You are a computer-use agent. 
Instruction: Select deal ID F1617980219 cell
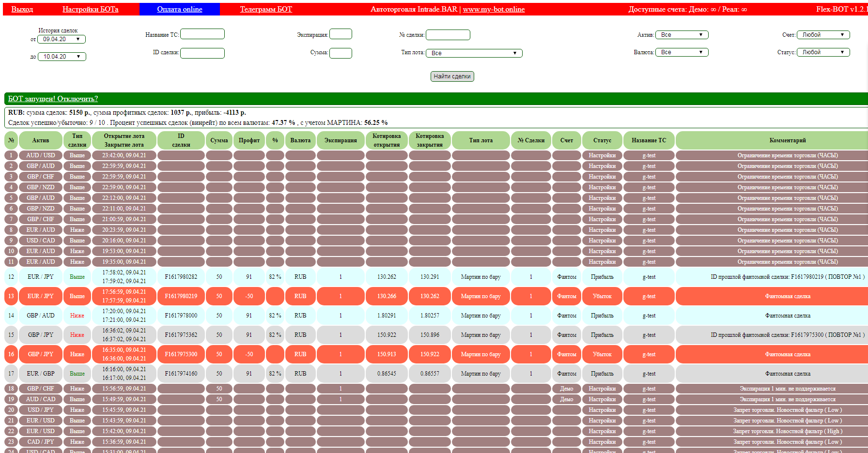coord(181,296)
